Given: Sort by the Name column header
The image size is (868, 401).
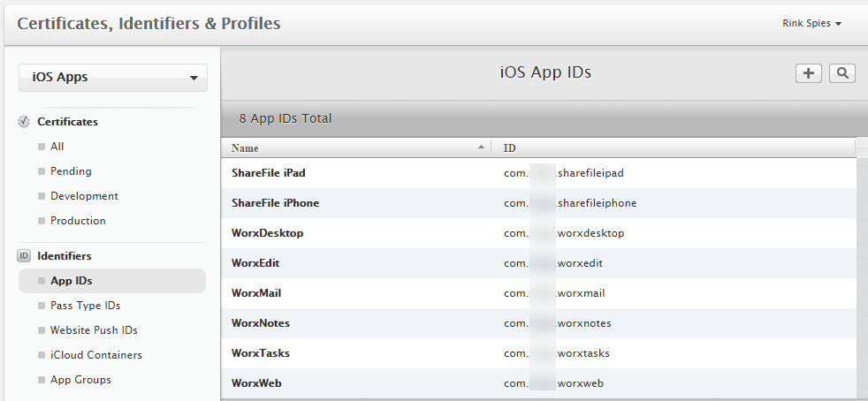Looking at the screenshot, I should (355, 148).
